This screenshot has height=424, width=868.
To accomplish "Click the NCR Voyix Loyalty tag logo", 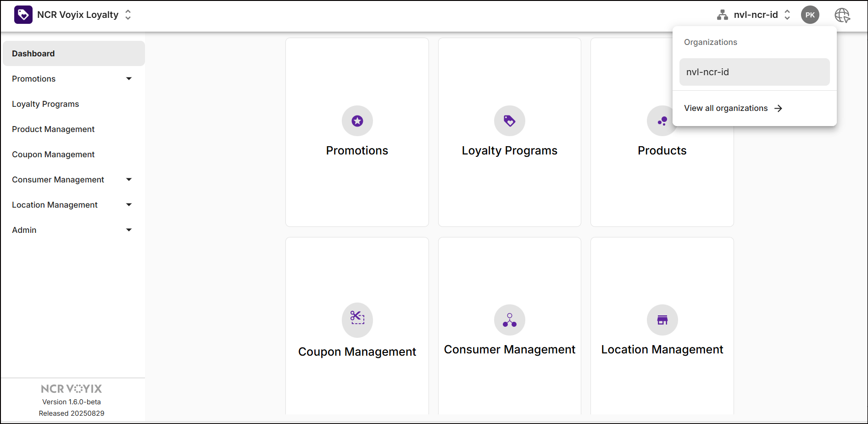I will (x=23, y=15).
